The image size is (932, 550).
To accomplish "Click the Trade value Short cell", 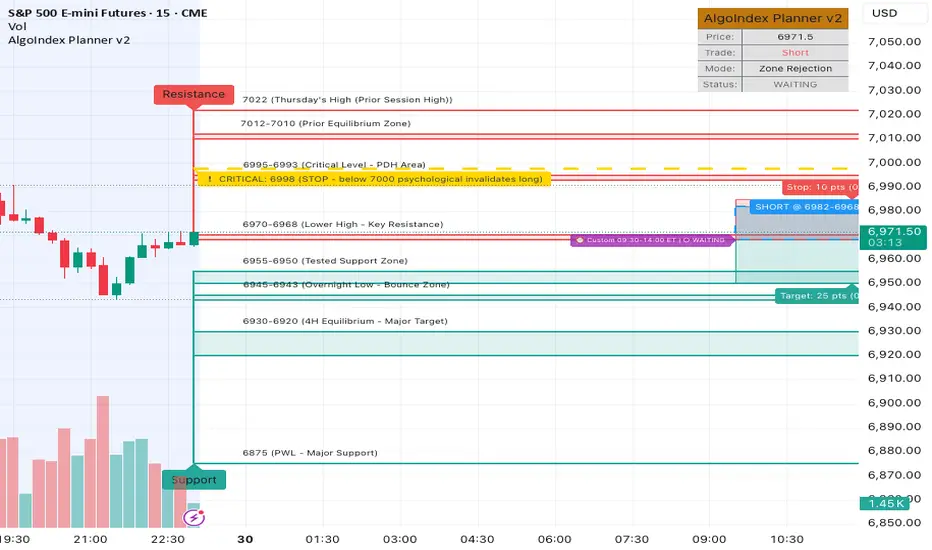I will [x=795, y=53].
